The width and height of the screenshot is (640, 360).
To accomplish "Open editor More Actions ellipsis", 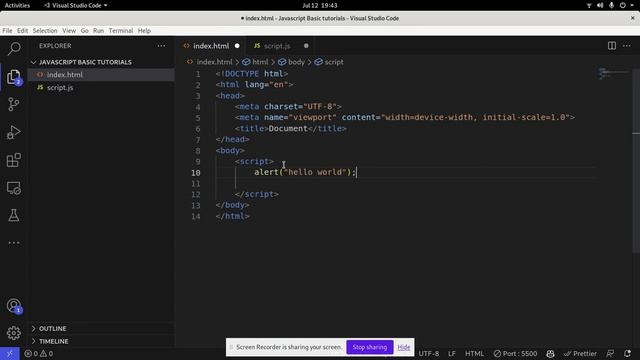I will pos(627,46).
